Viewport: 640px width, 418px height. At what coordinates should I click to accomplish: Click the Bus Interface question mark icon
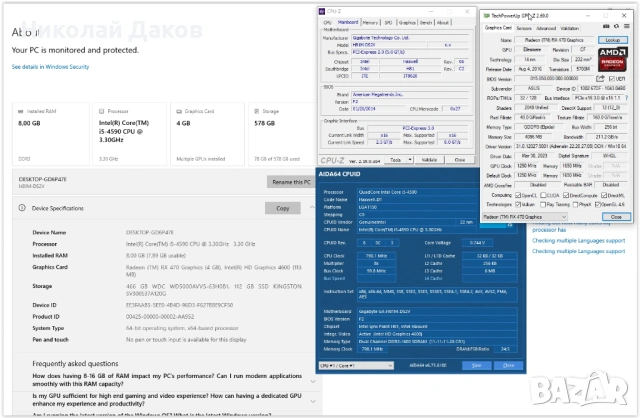[x=627, y=98]
